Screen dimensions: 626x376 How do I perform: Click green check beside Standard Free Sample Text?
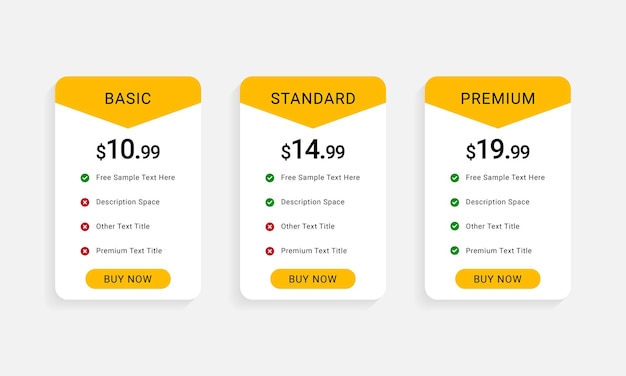(x=270, y=178)
